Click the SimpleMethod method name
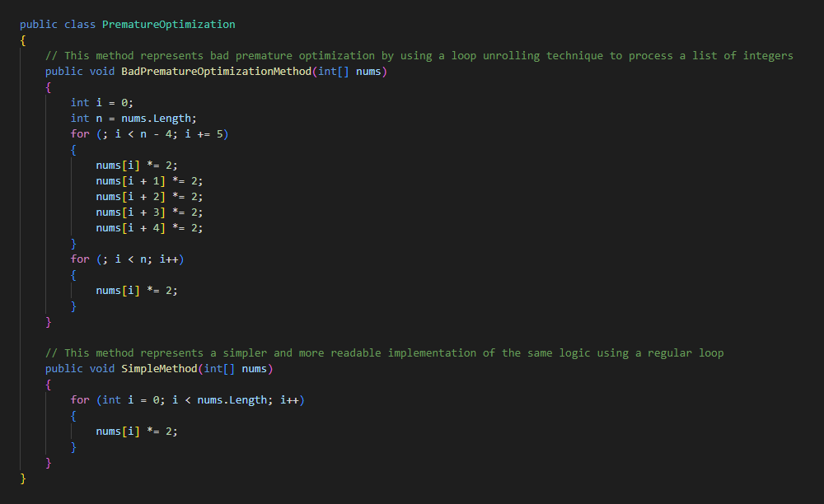824x504 pixels. click(x=157, y=368)
